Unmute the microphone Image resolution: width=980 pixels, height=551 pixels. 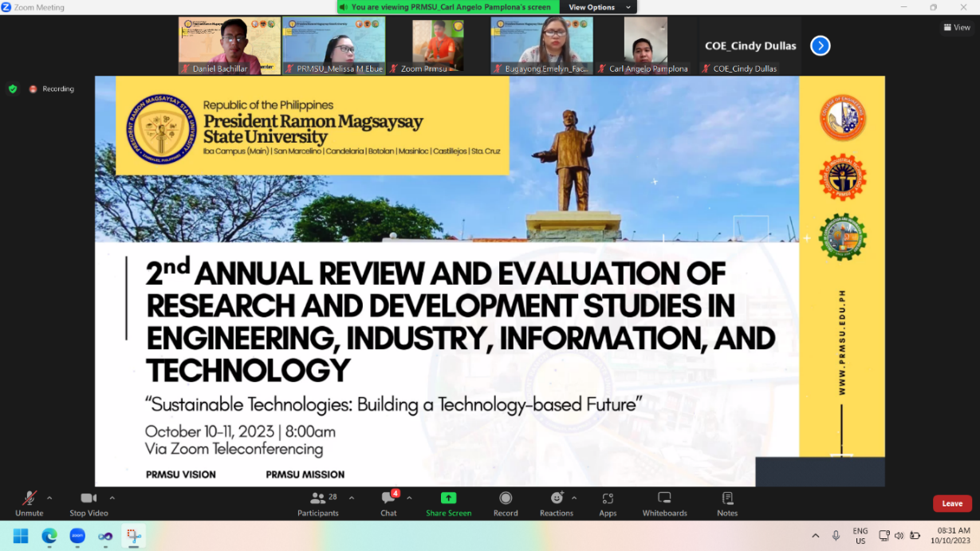tap(29, 498)
